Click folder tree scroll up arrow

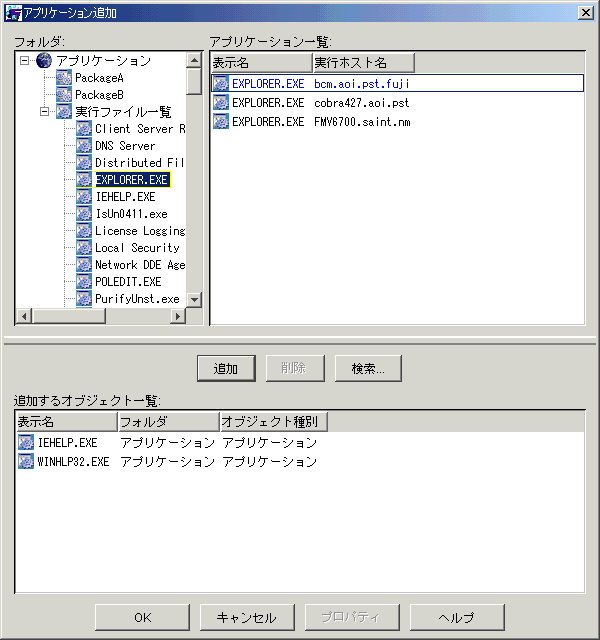click(x=194, y=60)
